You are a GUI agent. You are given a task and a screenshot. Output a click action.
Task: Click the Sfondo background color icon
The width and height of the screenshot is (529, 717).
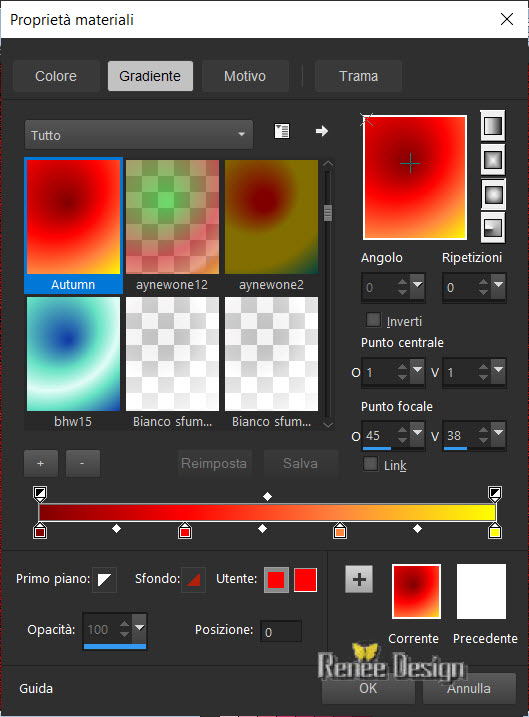[193, 580]
